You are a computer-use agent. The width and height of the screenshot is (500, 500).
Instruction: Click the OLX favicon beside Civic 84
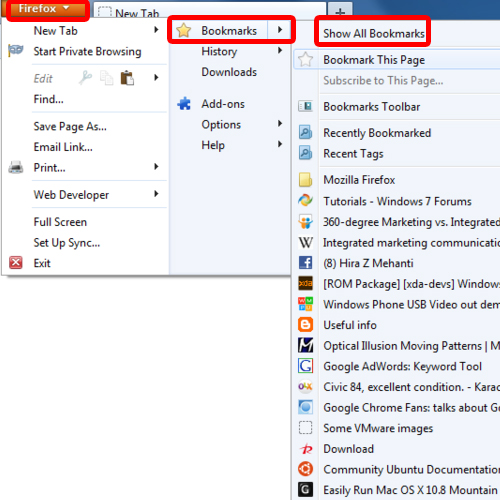pos(305,386)
